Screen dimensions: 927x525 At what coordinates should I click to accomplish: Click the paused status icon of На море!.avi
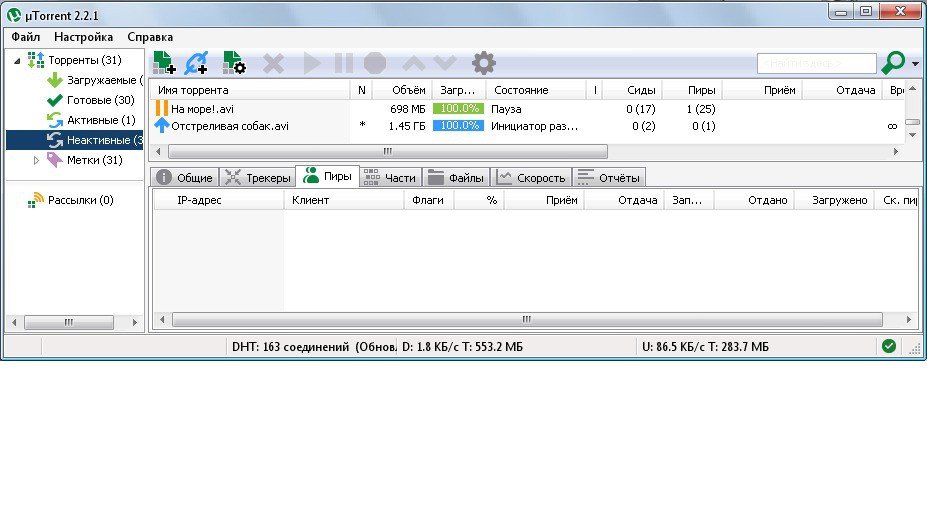[x=161, y=108]
